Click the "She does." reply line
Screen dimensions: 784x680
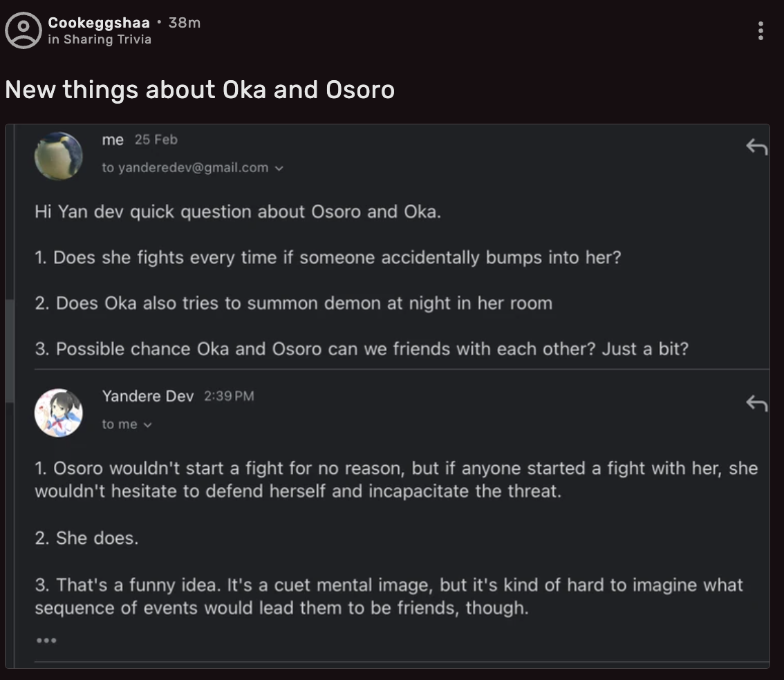(87, 538)
